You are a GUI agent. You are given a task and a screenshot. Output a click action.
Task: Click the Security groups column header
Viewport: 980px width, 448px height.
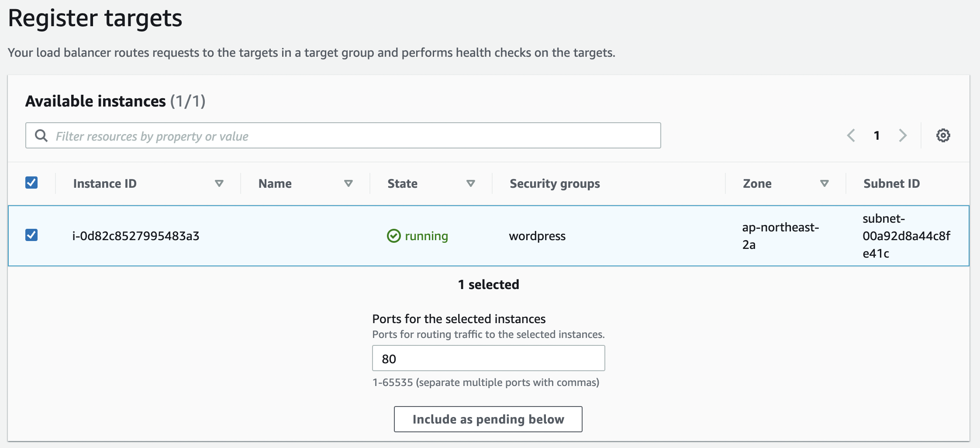pos(555,183)
